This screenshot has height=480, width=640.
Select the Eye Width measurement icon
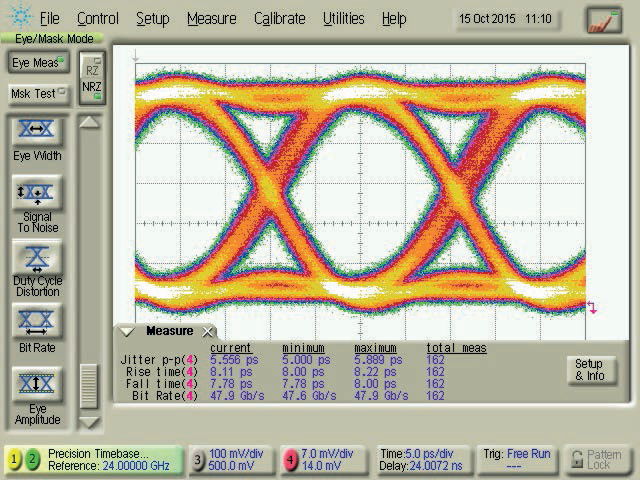point(36,131)
